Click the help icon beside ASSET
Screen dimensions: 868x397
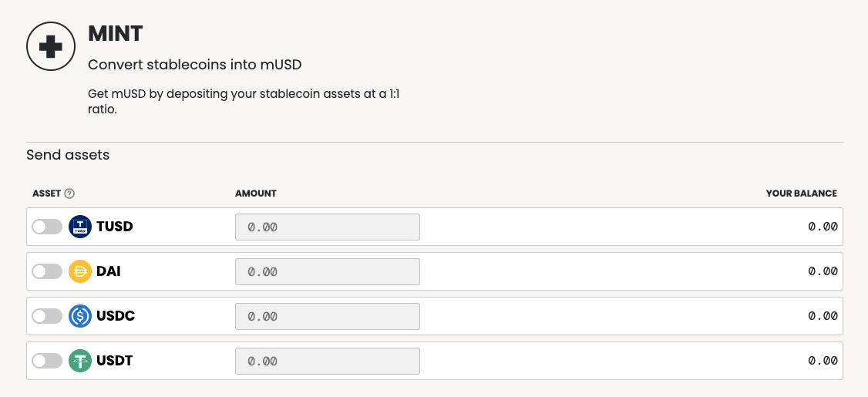[69, 193]
